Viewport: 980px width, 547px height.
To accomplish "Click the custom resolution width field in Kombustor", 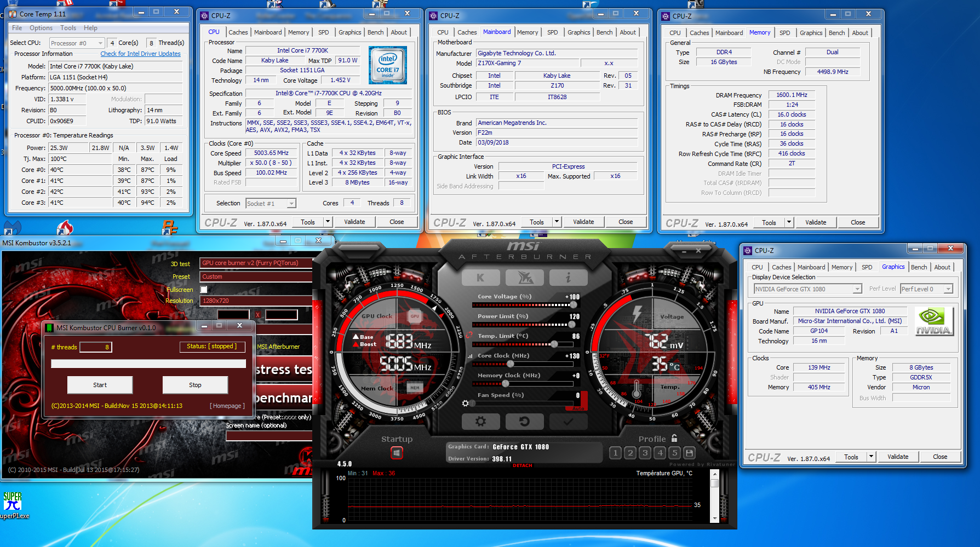I will [233, 315].
